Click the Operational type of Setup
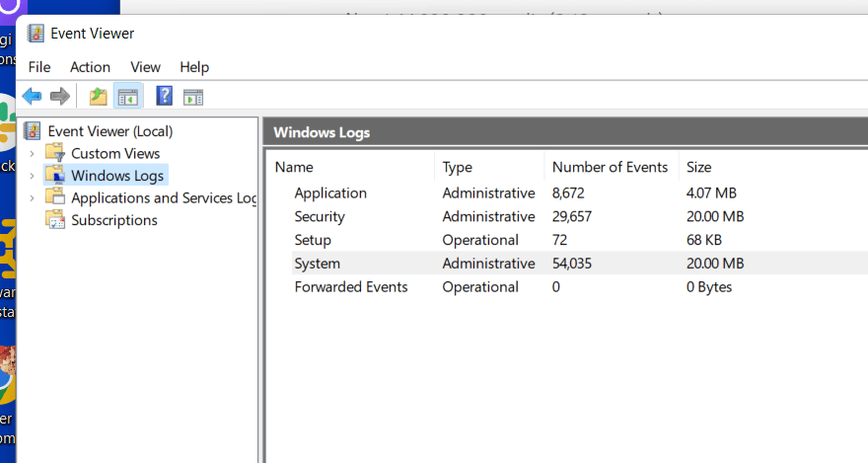 pos(480,240)
